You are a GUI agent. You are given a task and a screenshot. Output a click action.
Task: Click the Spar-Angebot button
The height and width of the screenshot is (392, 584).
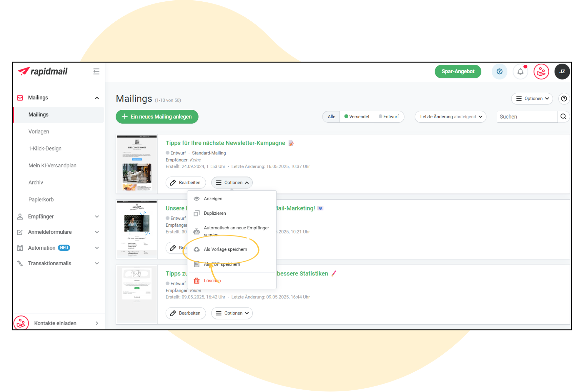(458, 71)
